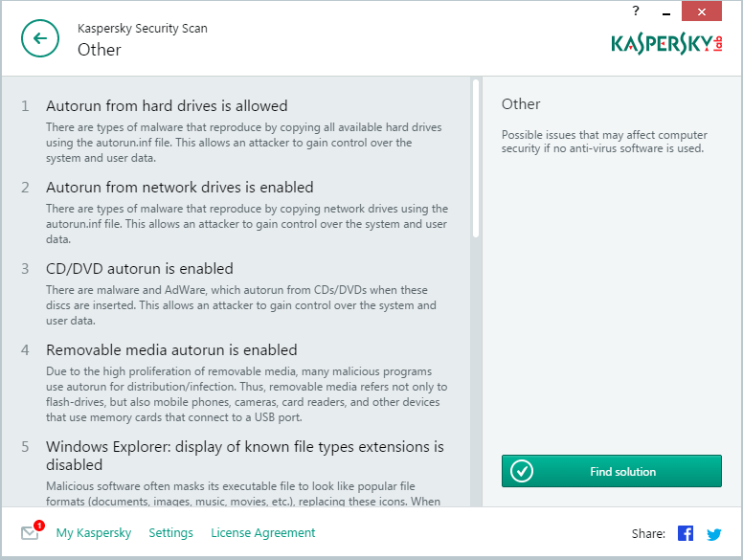The height and width of the screenshot is (560, 743).
Task: Select 'Removable media autorun is enabled' issue
Action: click(x=171, y=350)
